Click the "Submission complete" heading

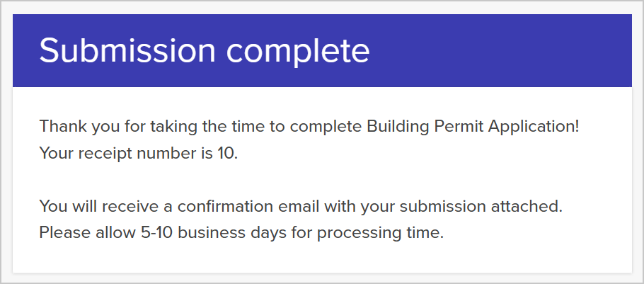204,51
